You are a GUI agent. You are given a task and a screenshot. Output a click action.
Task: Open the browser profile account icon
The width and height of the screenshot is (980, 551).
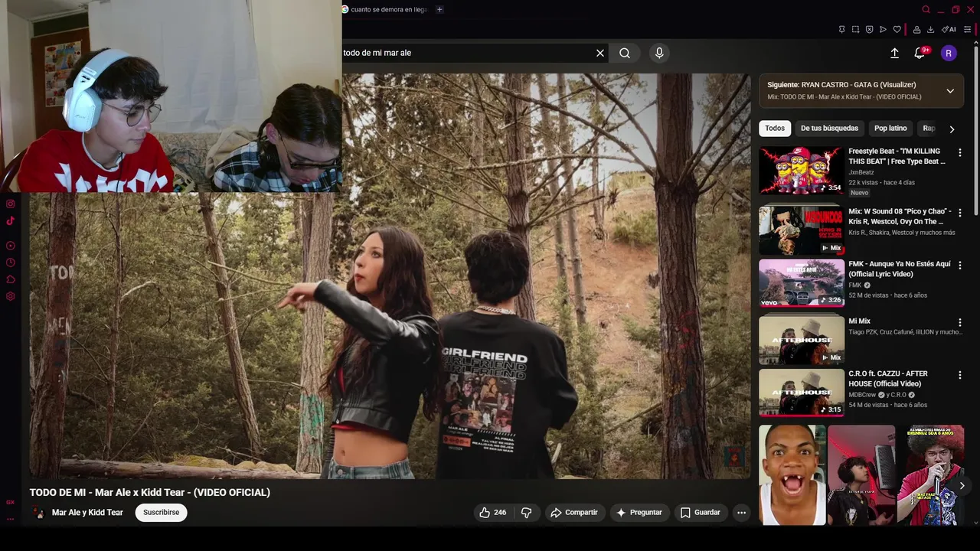tap(916, 30)
